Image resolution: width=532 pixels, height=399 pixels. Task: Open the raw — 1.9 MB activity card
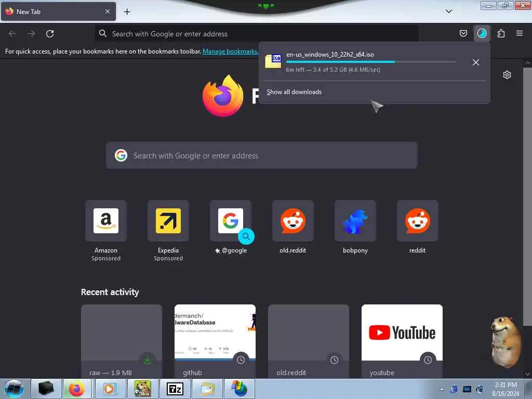click(x=122, y=341)
